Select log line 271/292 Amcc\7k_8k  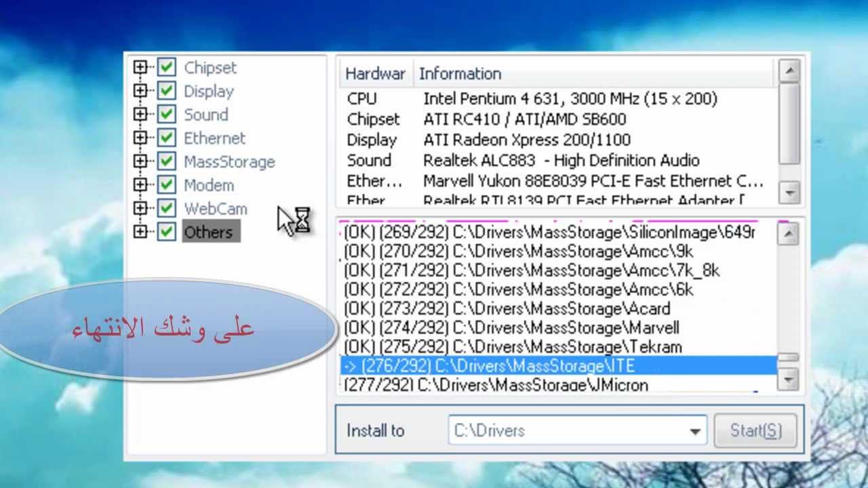[558, 270]
